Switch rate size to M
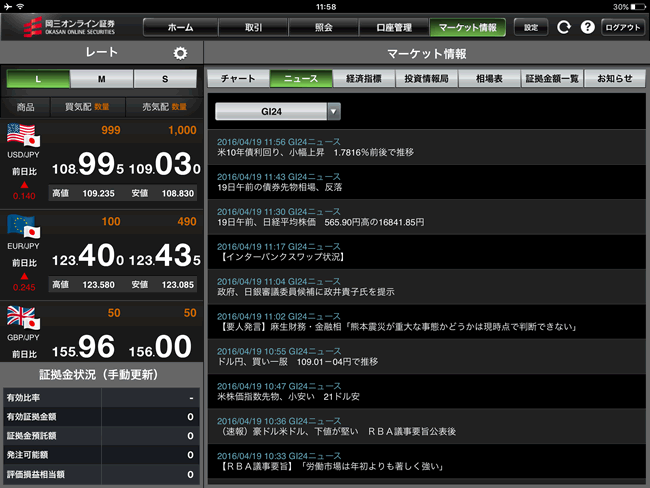The height and width of the screenshot is (488, 650). (x=102, y=79)
